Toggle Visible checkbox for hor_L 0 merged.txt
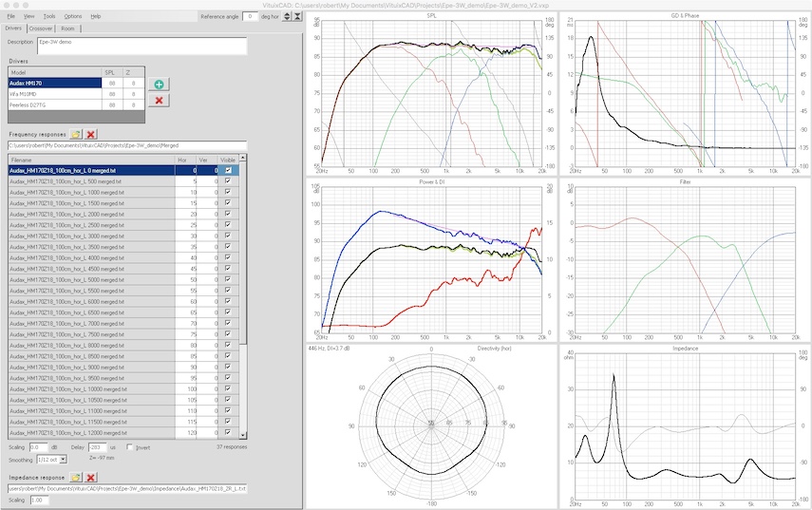Viewport: 812px width, 510px height. [228, 170]
